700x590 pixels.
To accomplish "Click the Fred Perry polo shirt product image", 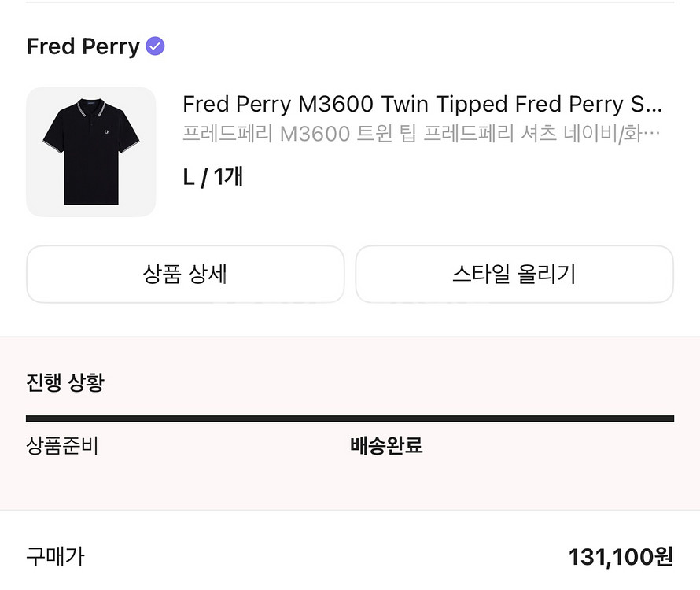I will click(91, 151).
